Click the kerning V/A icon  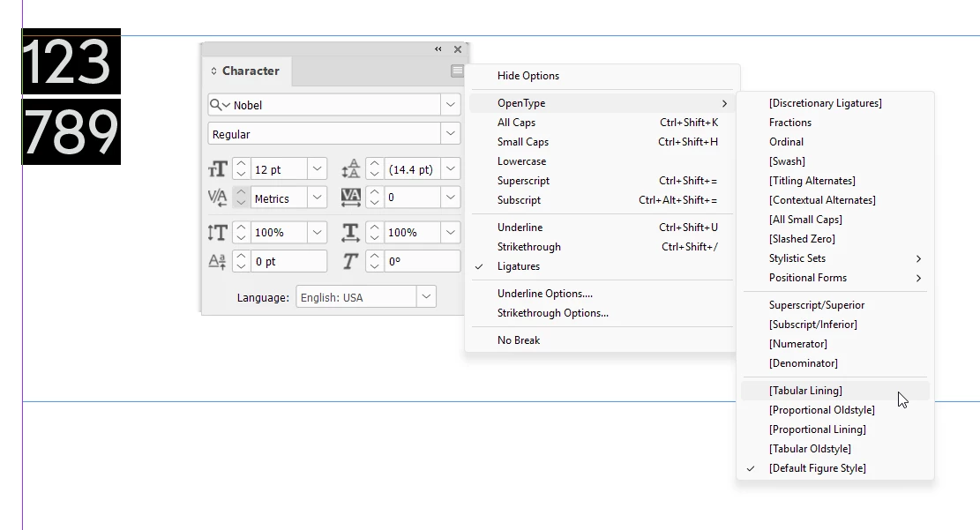[218, 198]
